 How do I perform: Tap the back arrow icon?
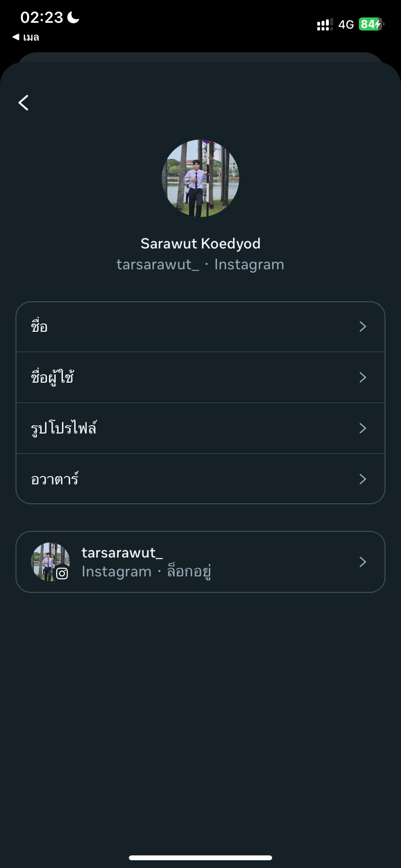[x=23, y=103]
